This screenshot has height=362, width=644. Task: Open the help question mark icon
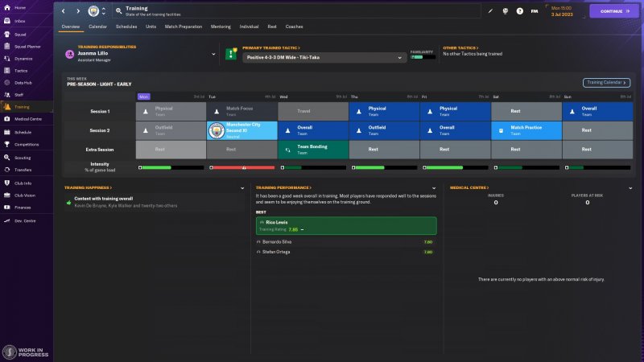519,11
